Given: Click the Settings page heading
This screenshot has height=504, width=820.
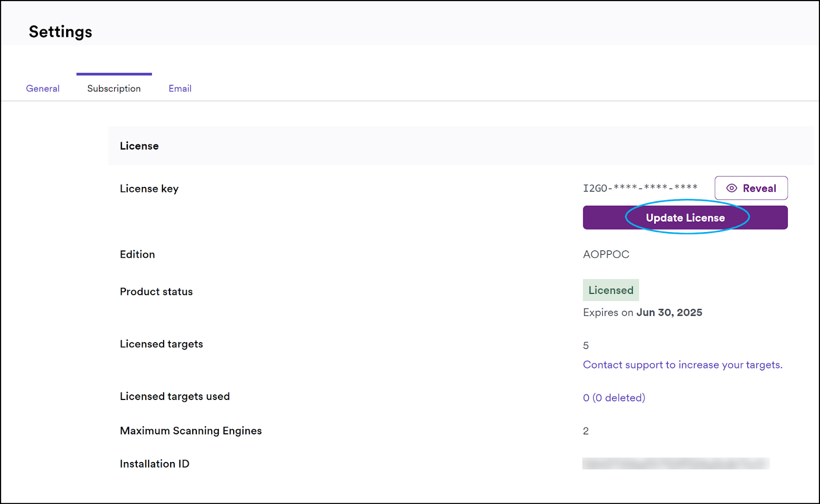Looking at the screenshot, I should (x=60, y=32).
